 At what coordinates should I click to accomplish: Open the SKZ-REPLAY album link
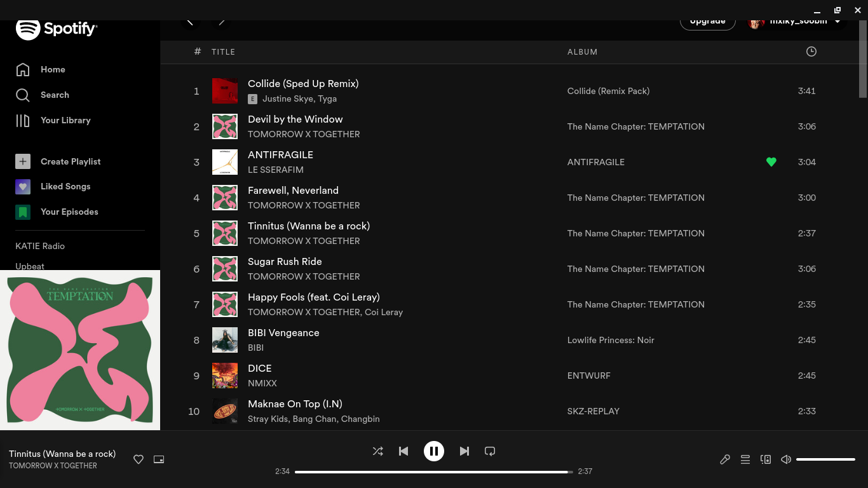pos(593,411)
